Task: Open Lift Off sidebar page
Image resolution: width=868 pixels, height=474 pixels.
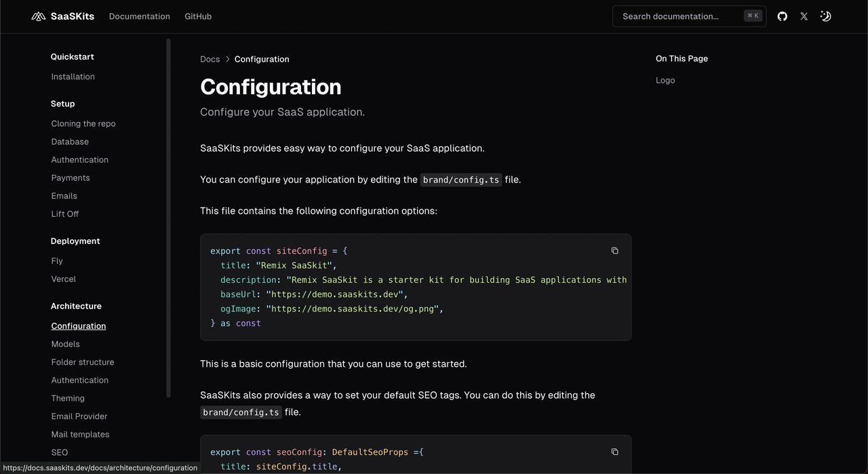Action: (65, 214)
